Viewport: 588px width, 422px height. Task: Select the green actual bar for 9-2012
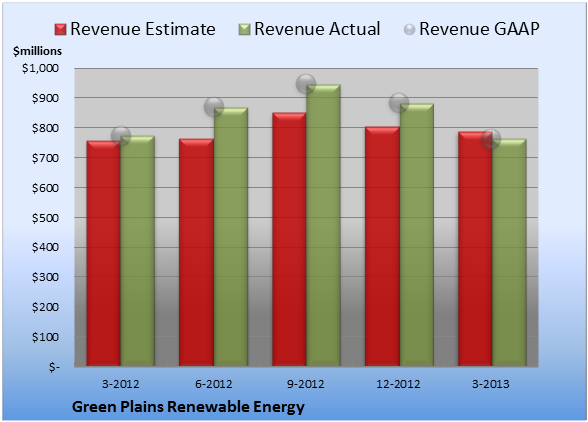tap(323, 225)
